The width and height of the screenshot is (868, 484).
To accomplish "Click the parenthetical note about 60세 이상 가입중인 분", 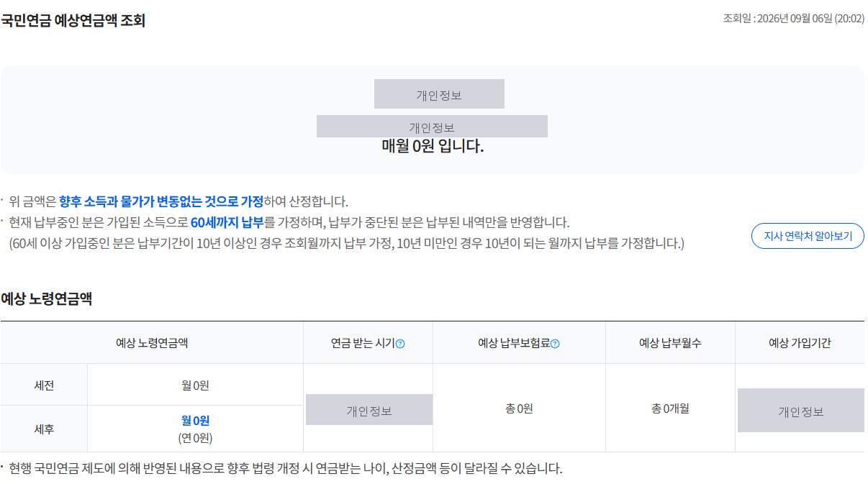I will tap(347, 244).
